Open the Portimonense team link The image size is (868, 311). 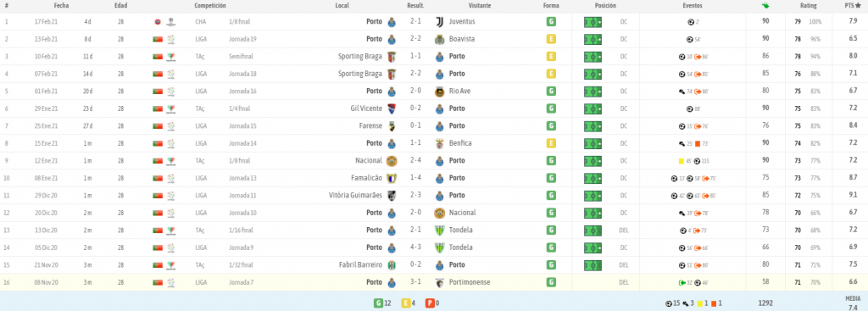[470, 282]
